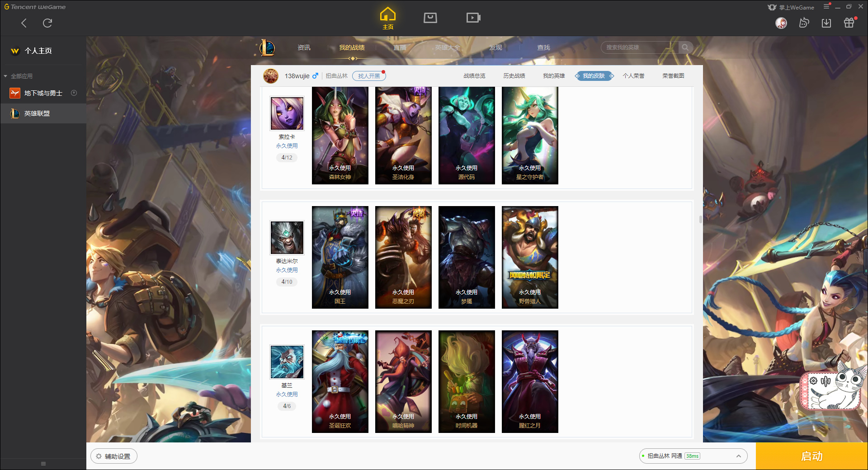
Task: Open the 星之守护者 skin card
Action: click(x=530, y=136)
